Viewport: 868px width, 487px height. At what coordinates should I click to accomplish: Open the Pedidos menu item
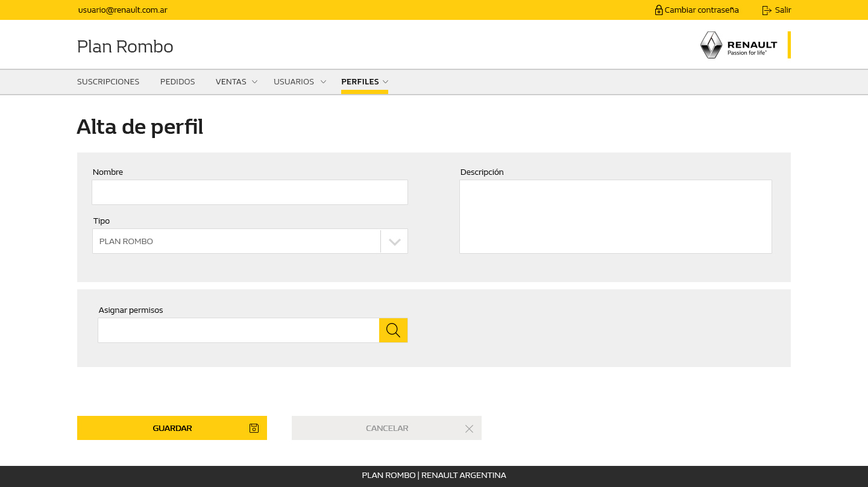pyautogui.click(x=177, y=81)
